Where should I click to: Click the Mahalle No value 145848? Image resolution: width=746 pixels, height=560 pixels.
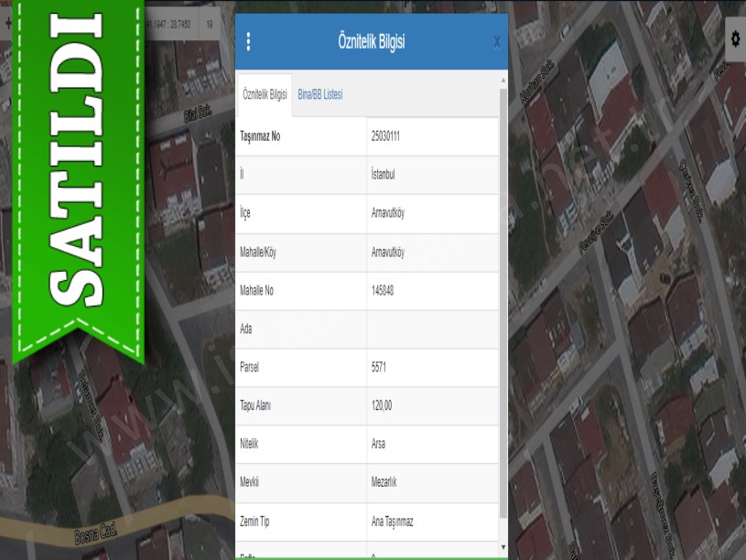(x=384, y=290)
